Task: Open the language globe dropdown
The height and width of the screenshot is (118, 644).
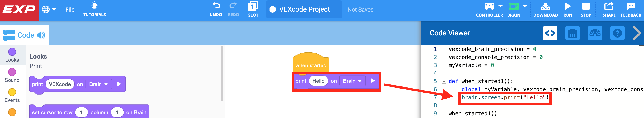Action: 49,10
